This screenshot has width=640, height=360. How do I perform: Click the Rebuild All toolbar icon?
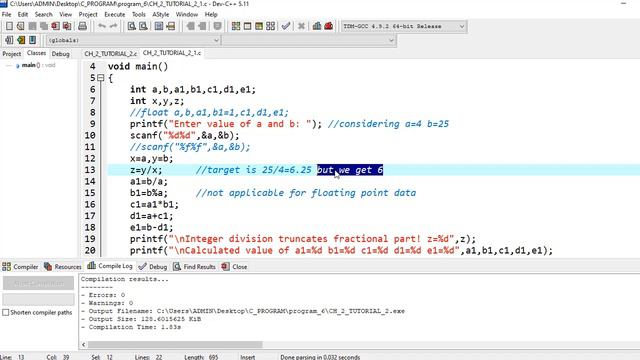[x=270, y=27]
